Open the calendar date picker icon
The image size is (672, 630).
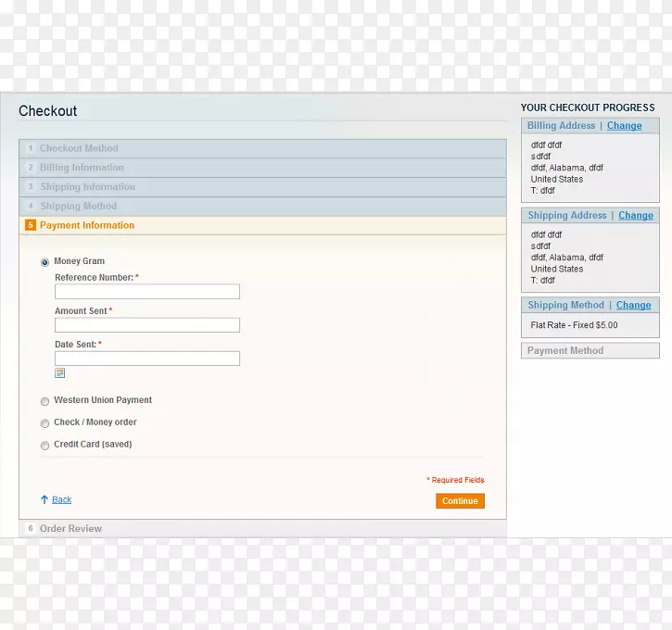click(x=59, y=373)
